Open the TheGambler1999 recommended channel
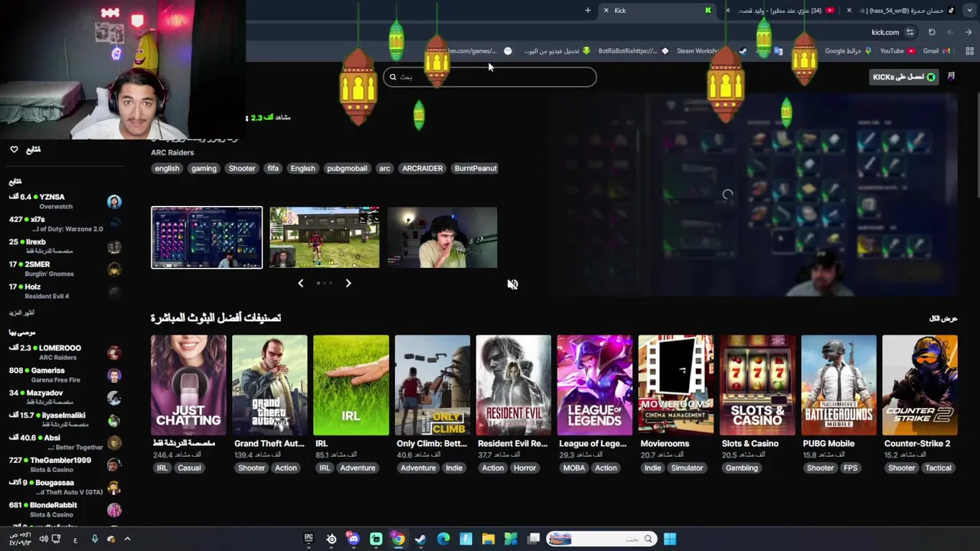Screen dimensions: 980x551 click(65, 465)
